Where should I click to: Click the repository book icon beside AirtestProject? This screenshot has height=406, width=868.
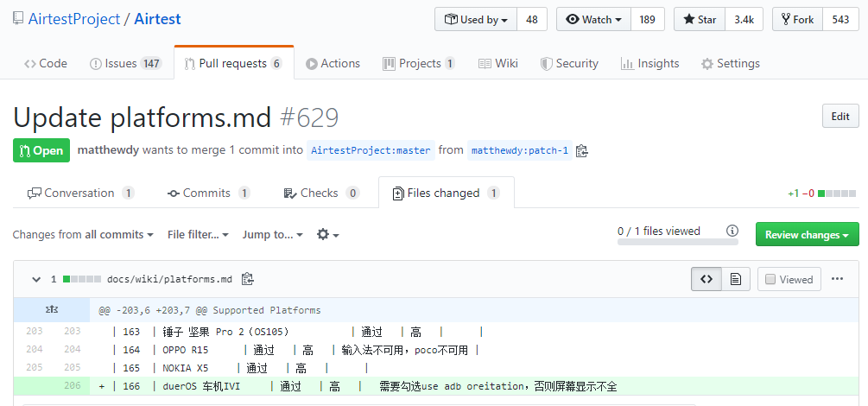click(18, 19)
